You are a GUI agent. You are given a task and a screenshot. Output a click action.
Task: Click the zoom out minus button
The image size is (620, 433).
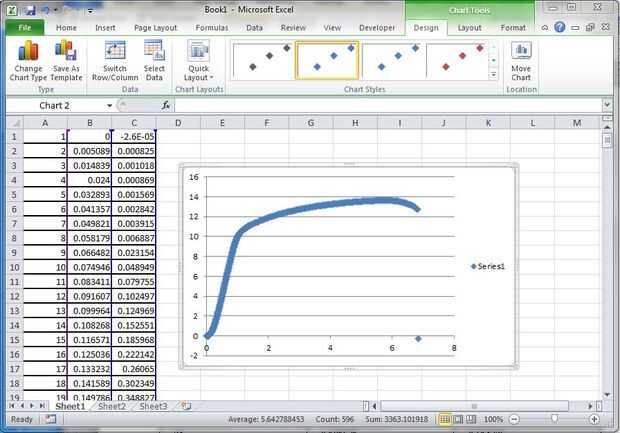tap(514, 419)
